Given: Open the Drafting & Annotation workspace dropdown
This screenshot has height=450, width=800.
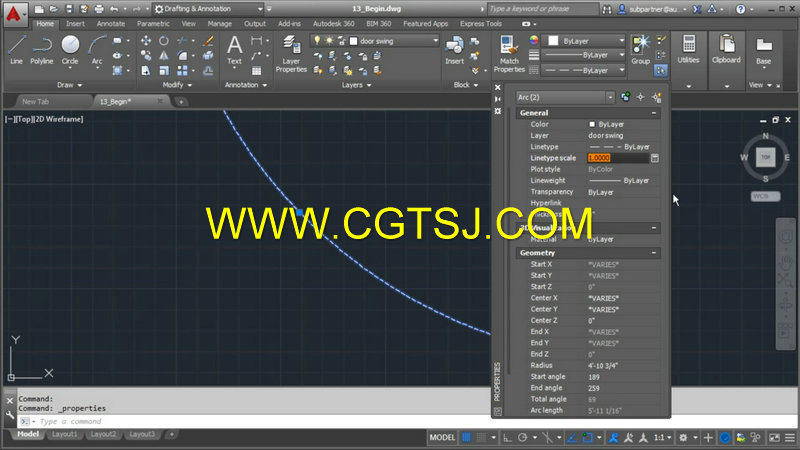Looking at the screenshot, I should 260,9.
